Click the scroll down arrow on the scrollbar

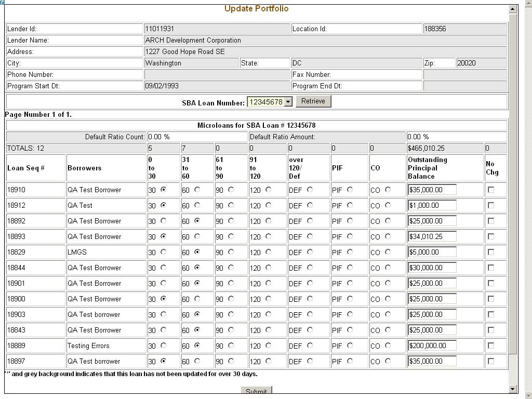pyautogui.click(x=513, y=389)
